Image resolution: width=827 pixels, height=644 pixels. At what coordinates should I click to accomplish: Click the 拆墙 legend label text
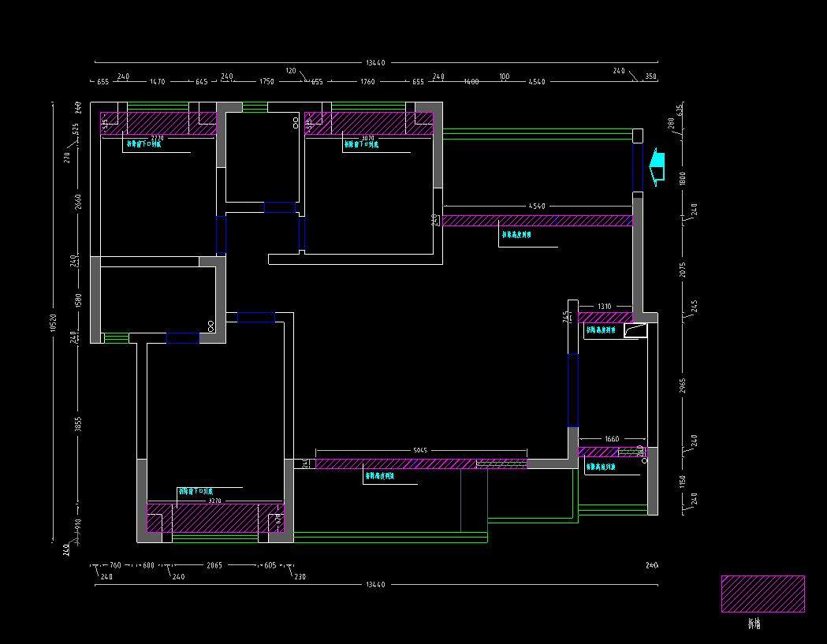(x=754, y=624)
